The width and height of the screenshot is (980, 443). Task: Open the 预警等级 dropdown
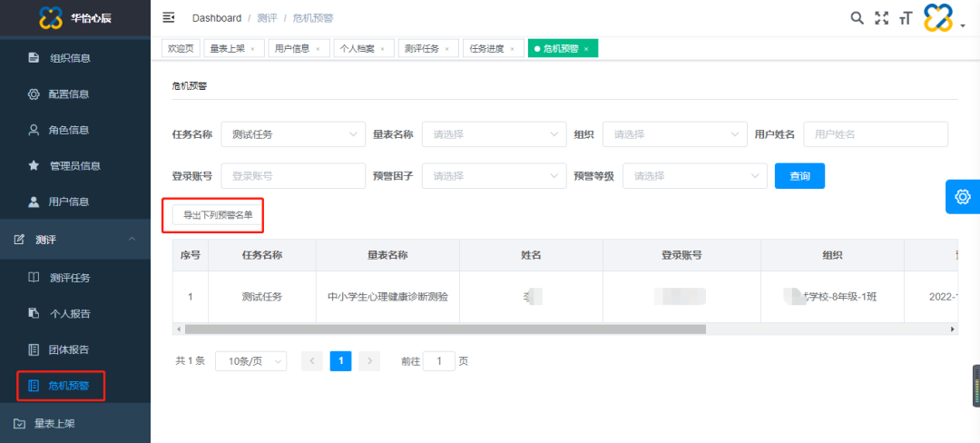[695, 175]
